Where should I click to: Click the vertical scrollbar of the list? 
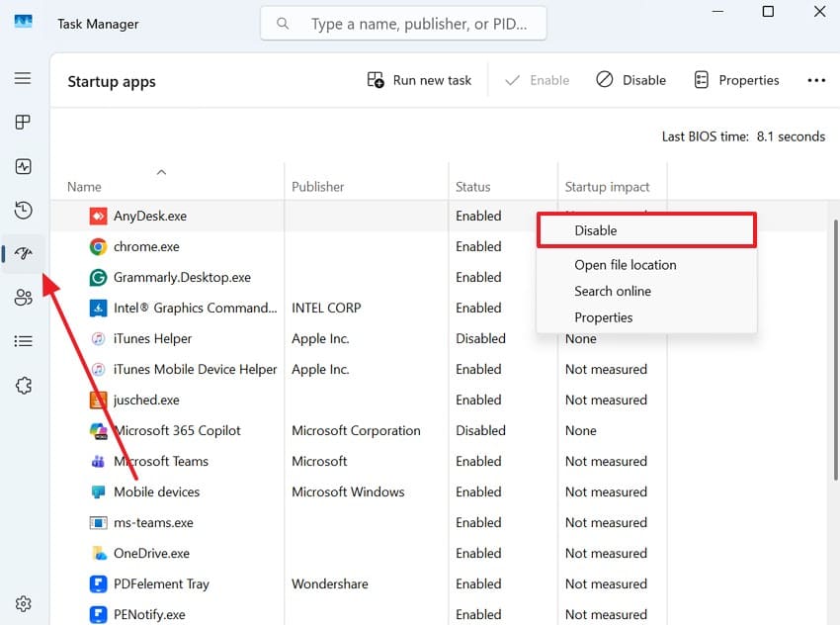tap(835, 348)
